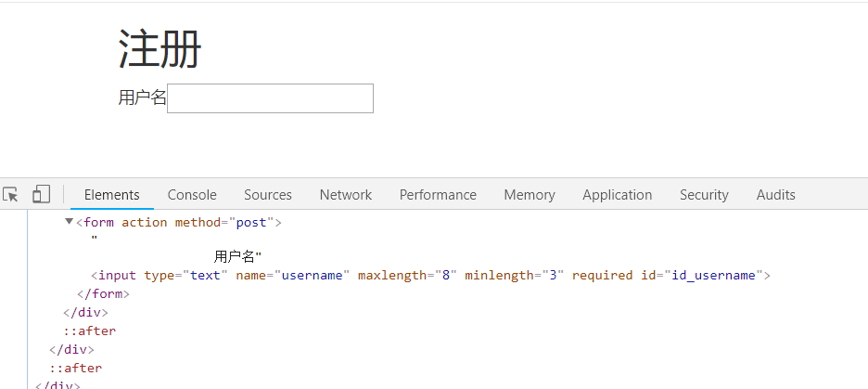Click the 用户名 label beside the input
This screenshot has height=389, width=868.
(142, 98)
